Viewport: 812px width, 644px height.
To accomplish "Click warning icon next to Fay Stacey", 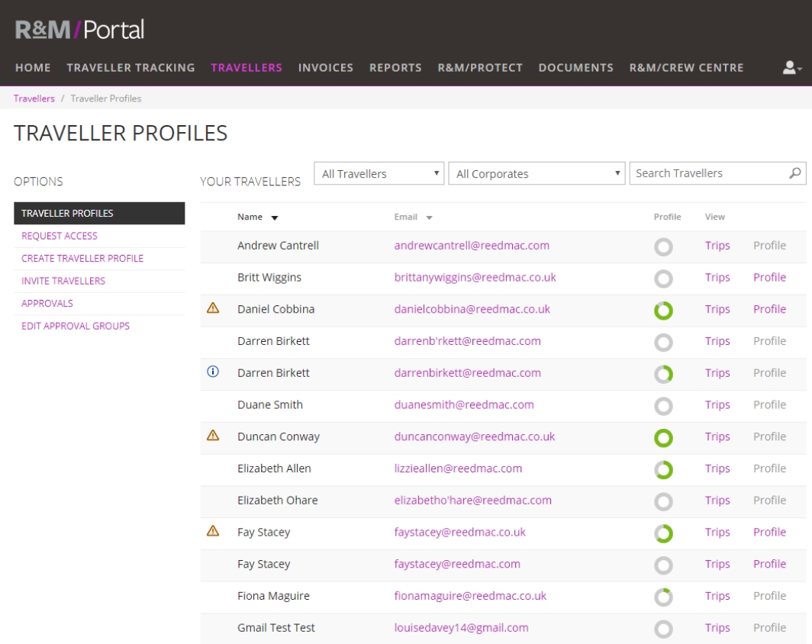I will 214,532.
